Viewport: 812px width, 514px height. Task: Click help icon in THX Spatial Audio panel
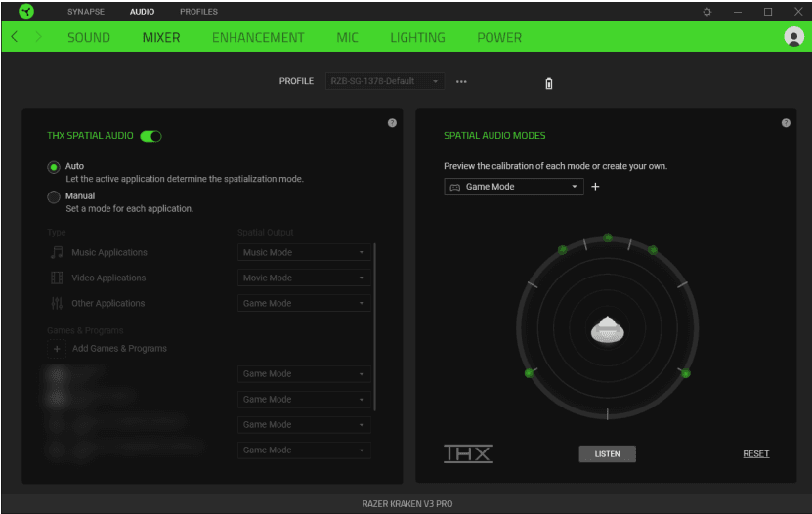pos(392,123)
